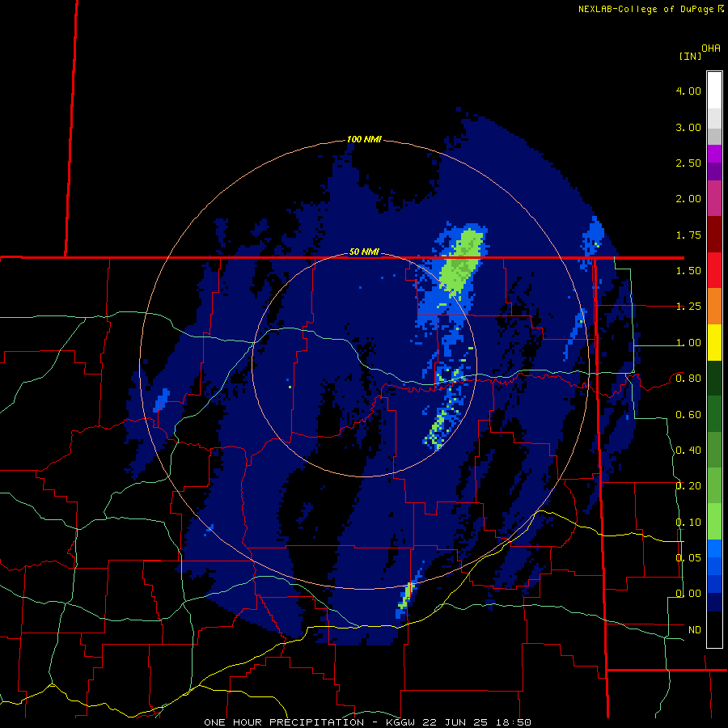Click the 2.00 legend value
Screen dimensions: 728x728
[x=688, y=199]
